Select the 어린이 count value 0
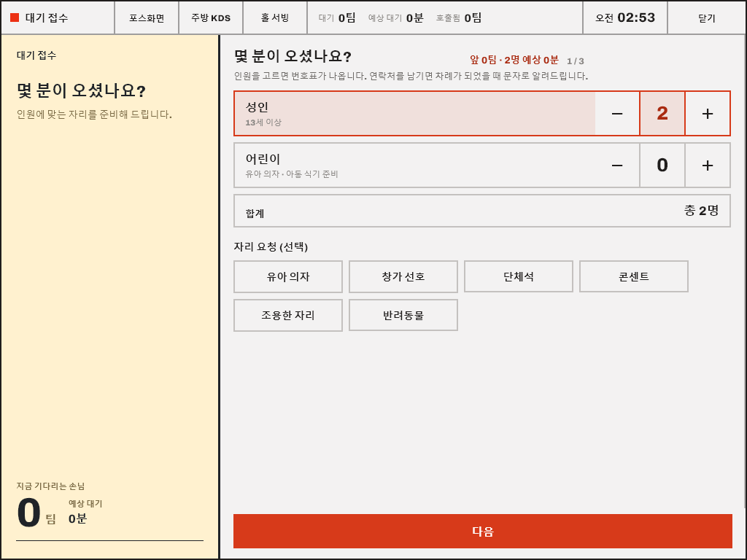 [x=662, y=166]
